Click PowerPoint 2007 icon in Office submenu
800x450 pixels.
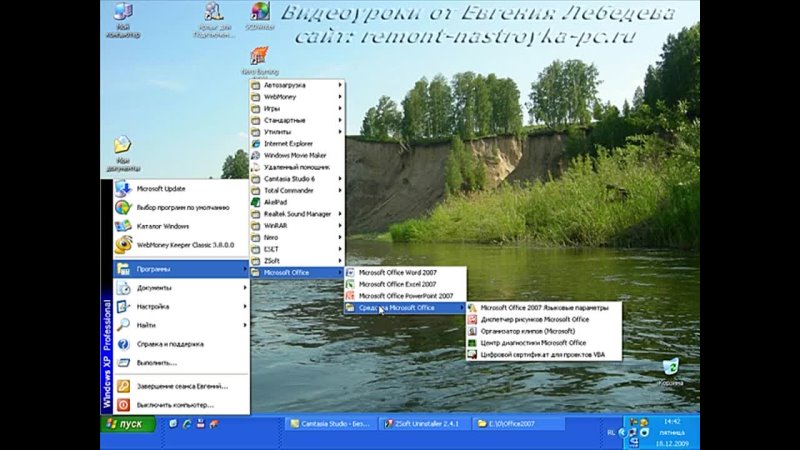coord(350,296)
